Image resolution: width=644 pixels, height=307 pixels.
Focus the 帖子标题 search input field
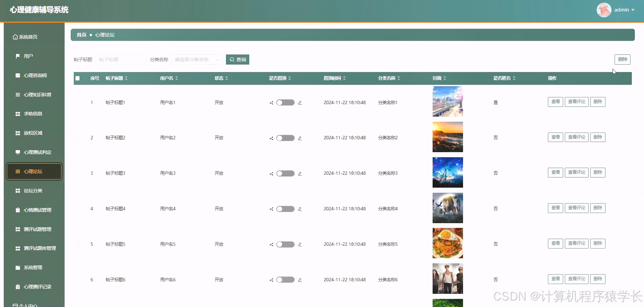pos(121,60)
